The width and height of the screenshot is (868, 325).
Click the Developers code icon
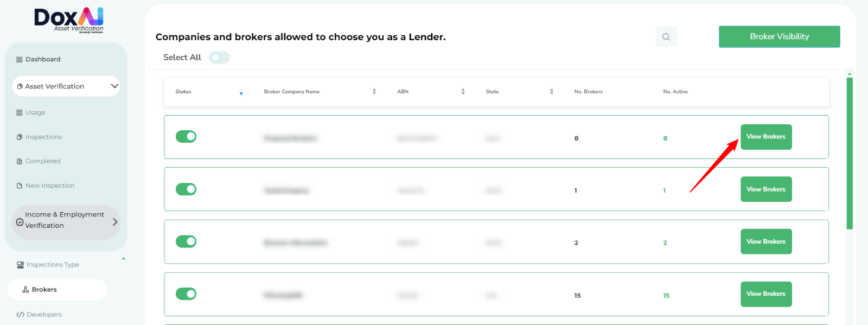(x=20, y=315)
